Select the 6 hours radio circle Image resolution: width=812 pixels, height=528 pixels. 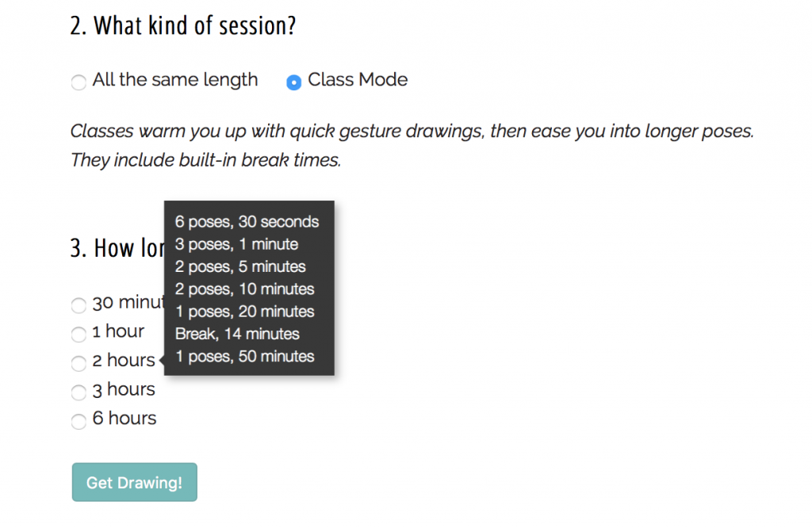[79, 421]
